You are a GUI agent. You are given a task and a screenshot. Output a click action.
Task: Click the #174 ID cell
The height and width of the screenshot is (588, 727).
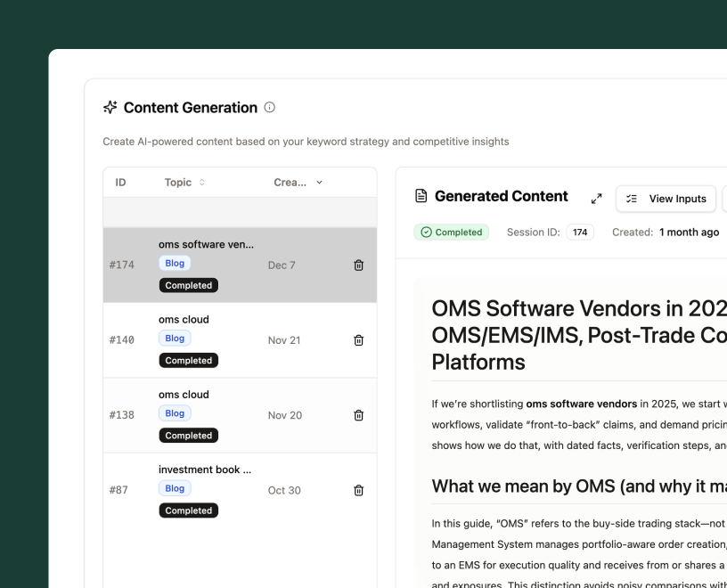pyautogui.click(x=121, y=265)
